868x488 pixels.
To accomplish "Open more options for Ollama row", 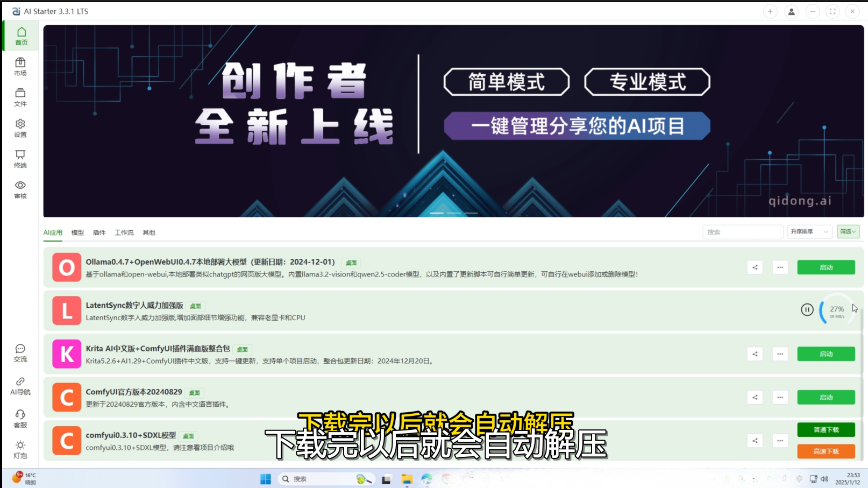I will 780,267.
